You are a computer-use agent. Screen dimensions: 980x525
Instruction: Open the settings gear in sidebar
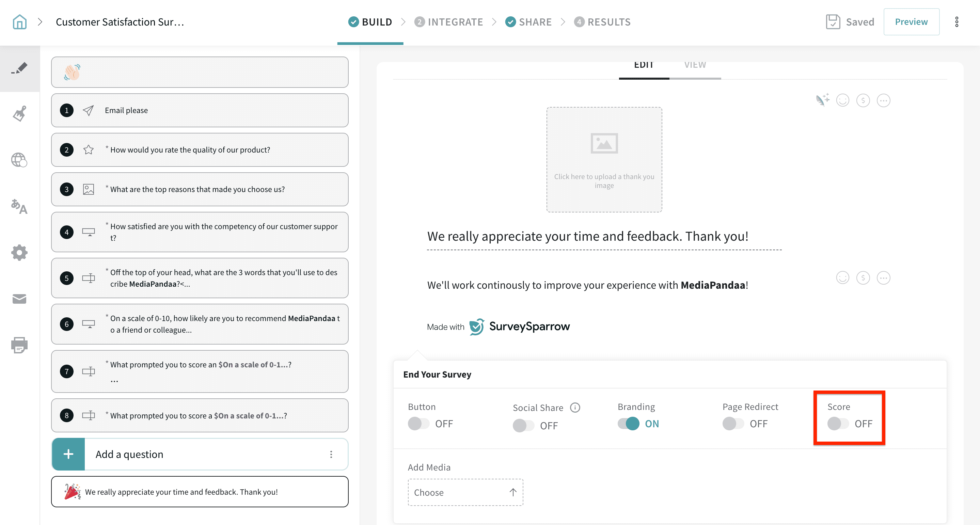19,253
